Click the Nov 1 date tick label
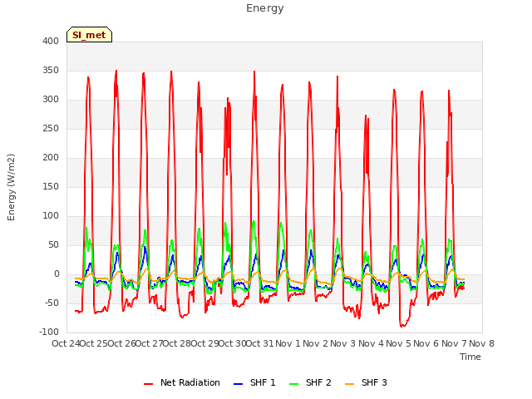 click(288, 343)
